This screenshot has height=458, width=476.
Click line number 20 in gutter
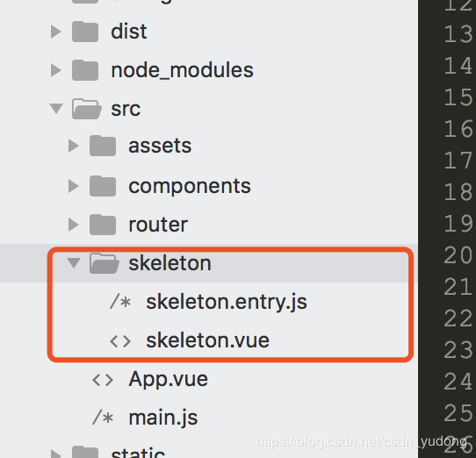coord(458,255)
